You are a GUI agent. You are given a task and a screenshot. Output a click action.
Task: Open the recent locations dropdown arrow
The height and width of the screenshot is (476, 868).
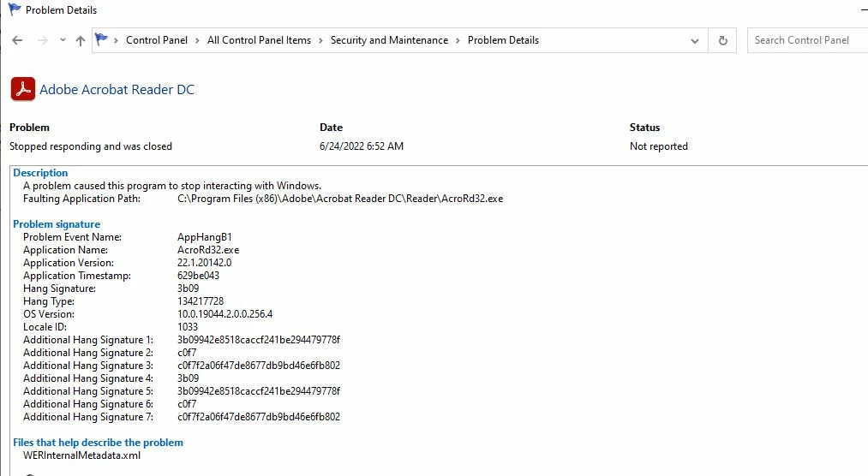tap(63, 40)
